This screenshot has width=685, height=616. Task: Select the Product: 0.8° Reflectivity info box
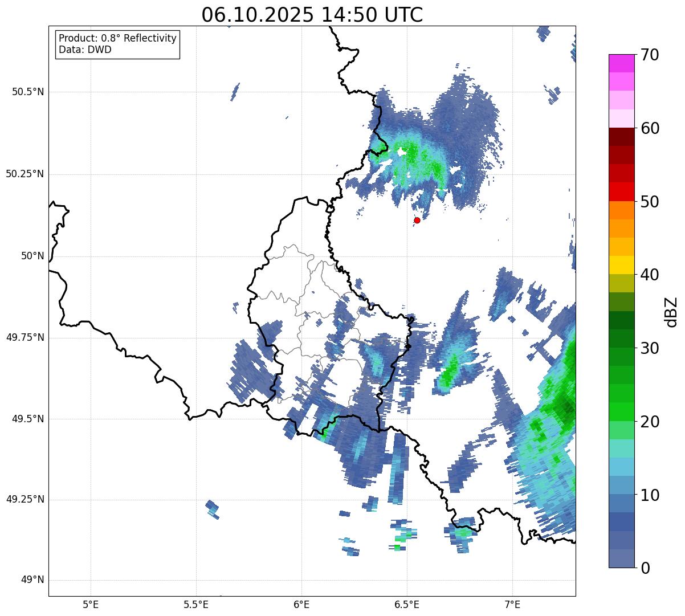118,44
